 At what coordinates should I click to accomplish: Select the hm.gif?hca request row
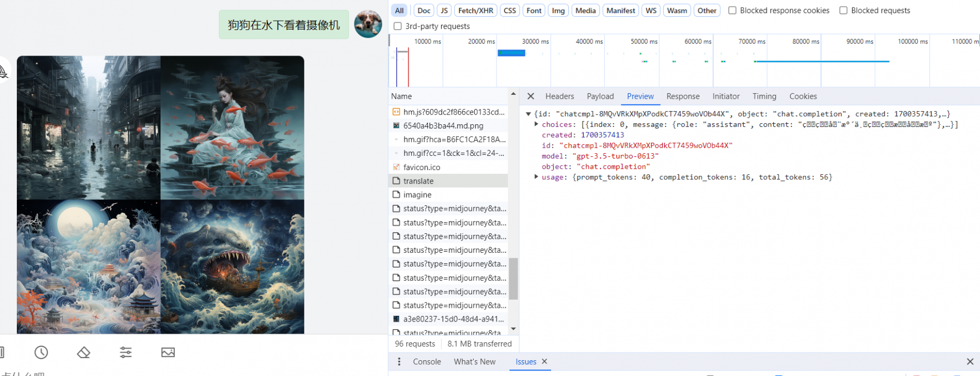(x=449, y=140)
